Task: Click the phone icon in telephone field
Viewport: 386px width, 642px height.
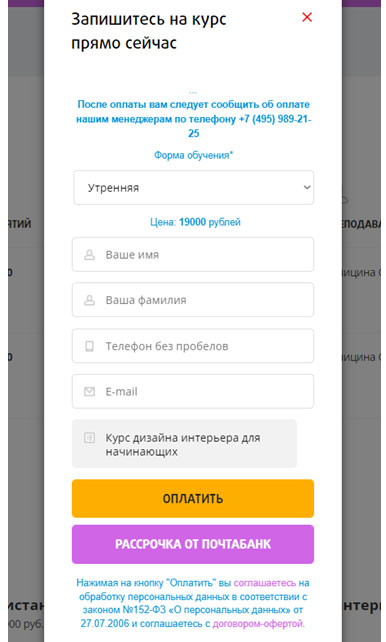Action: (x=89, y=346)
